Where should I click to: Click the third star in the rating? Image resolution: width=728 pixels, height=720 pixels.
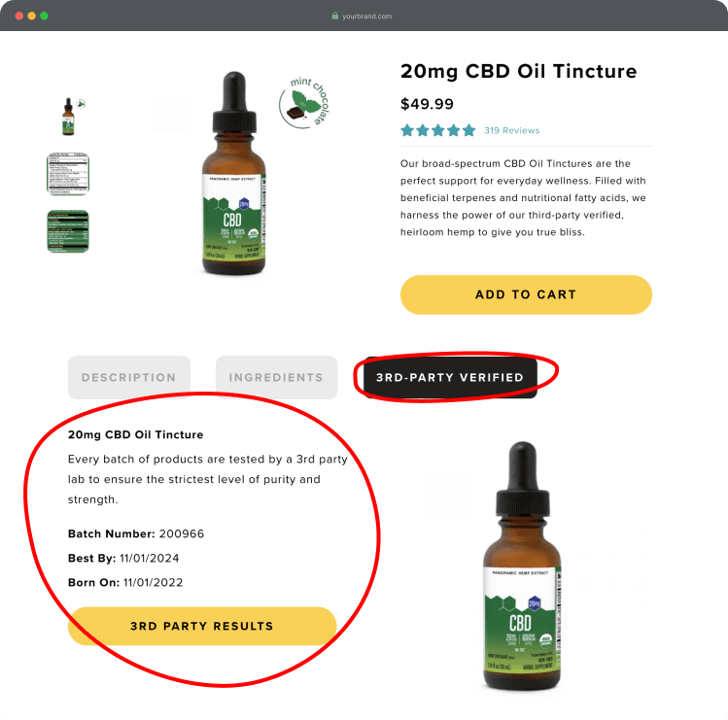(x=437, y=130)
